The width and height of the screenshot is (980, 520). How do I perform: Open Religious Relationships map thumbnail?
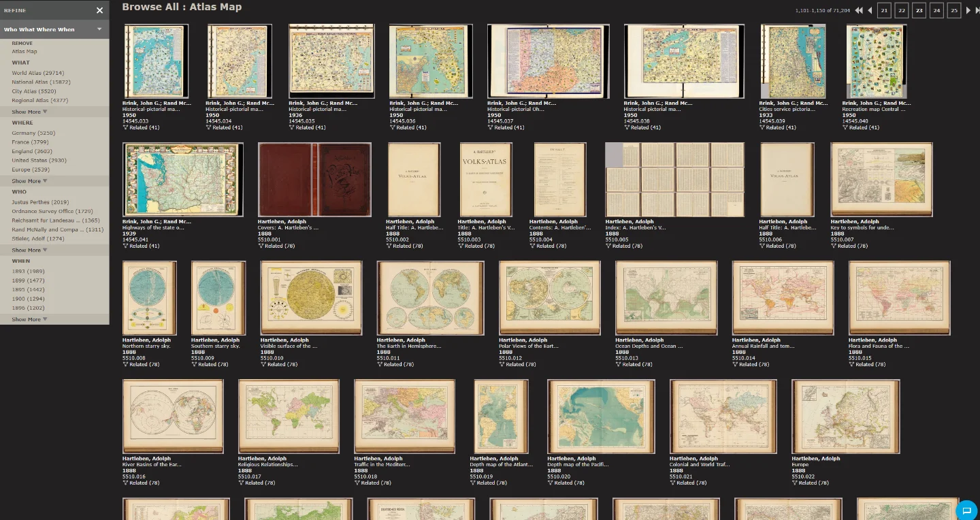pyautogui.click(x=289, y=417)
